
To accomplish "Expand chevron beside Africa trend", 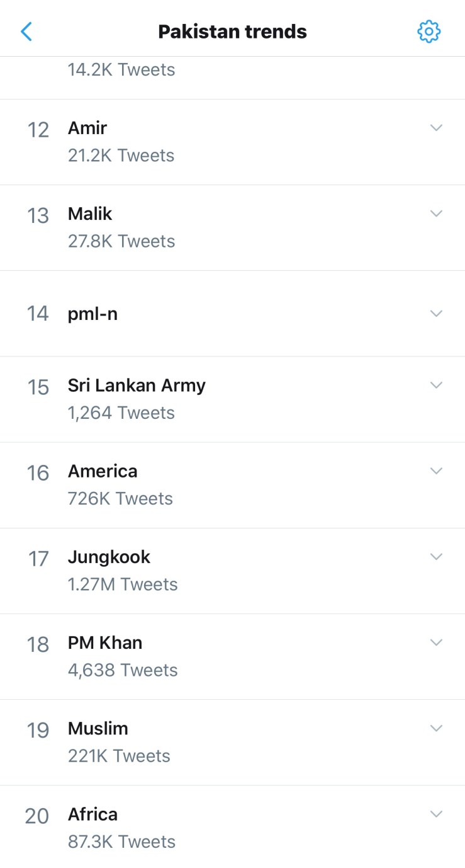I will [436, 813].
